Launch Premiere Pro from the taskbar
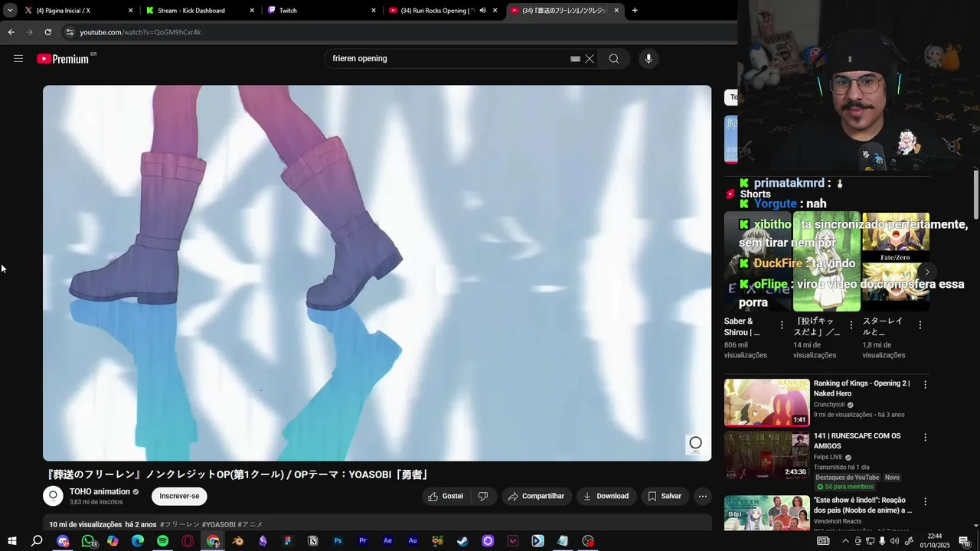This screenshot has height=551, width=980. pyautogui.click(x=363, y=541)
